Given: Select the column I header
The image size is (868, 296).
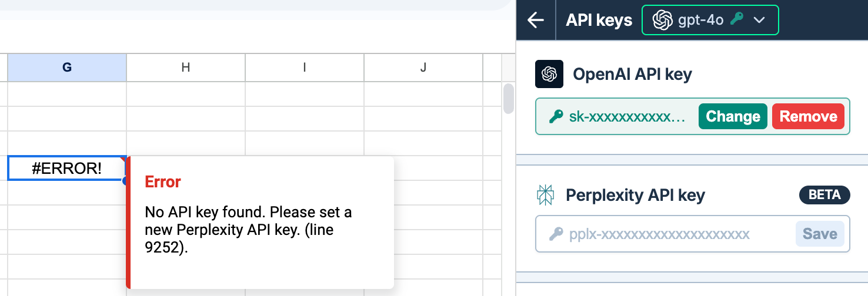Looking at the screenshot, I should click(305, 68).
